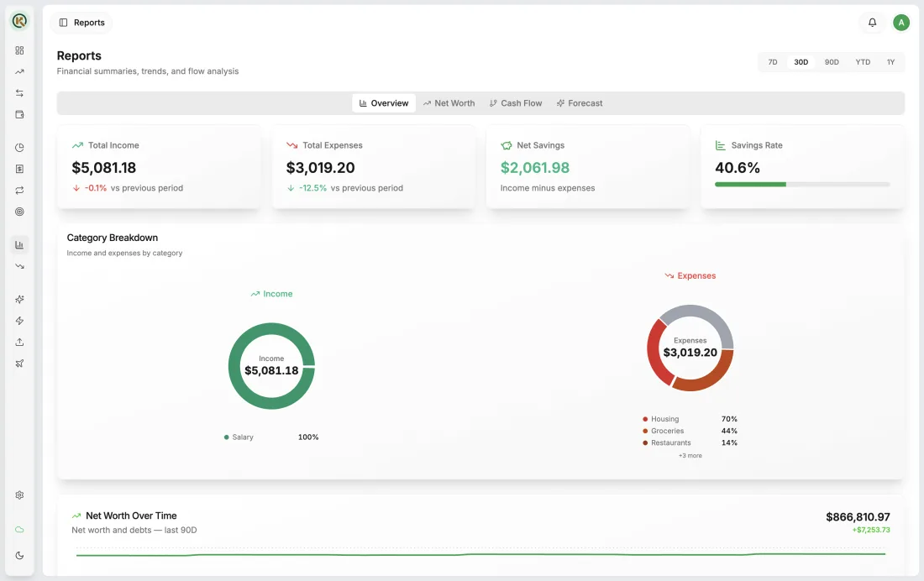Open the wallet icon in the sidebar
Viewport: 924px width, 581px height.
(x=19, y=114)
